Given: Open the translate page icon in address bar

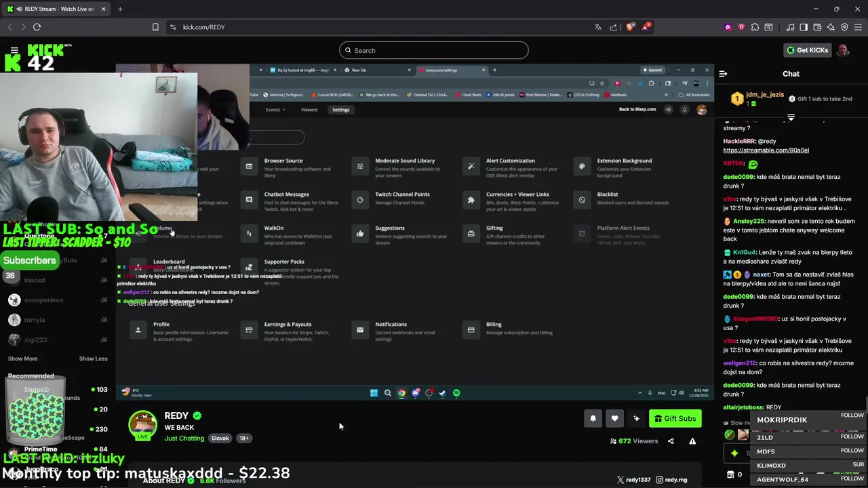Looking at the screenshot, I should coord(597,27).
